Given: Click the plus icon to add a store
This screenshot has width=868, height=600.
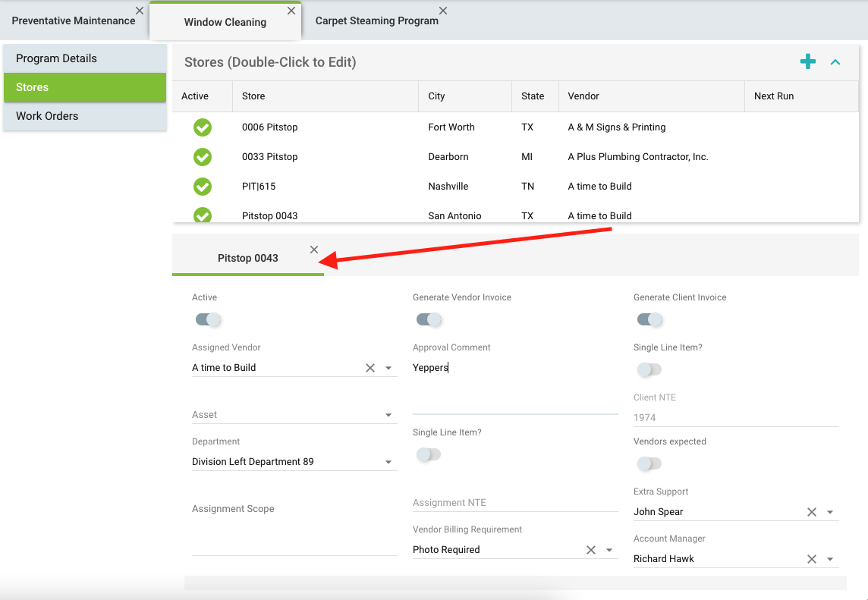Looking at the screenshot, I should [808, 62].
